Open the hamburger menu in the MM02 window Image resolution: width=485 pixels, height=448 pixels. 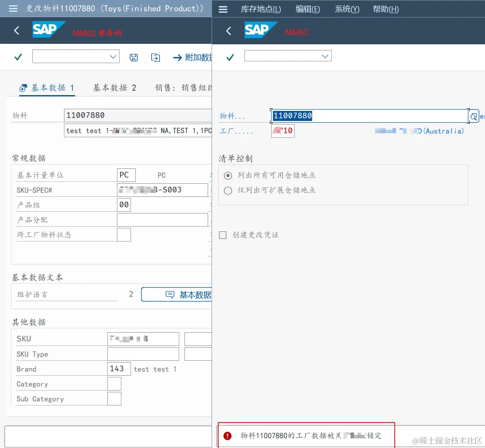click(13, 9)
